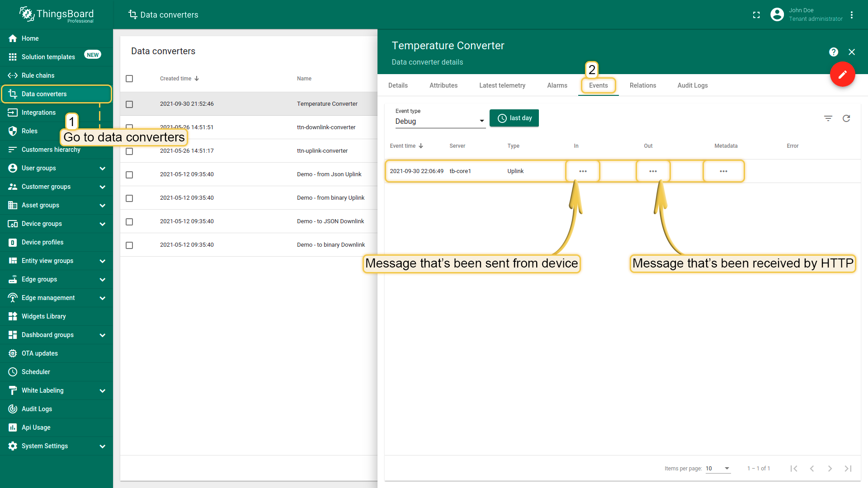Toggle fullscreen mode icon
This screenshot has height=488, width=868.
[756, 15]
